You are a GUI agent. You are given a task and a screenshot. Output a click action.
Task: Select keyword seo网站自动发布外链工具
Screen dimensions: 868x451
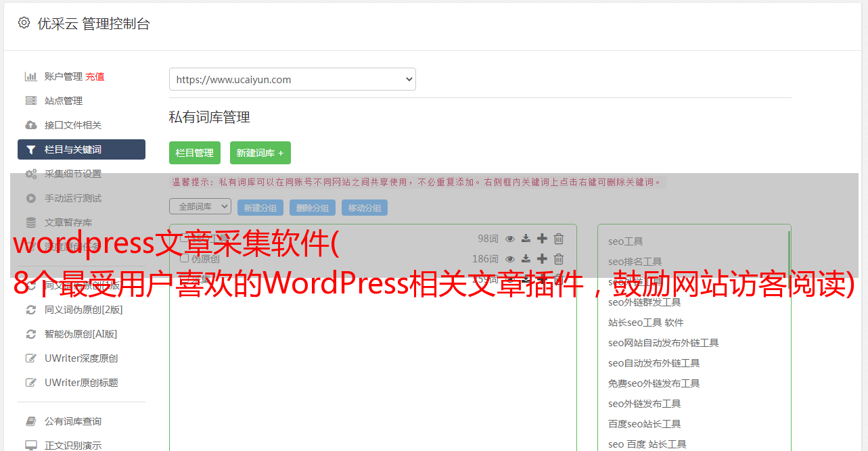tap(664, 343)
